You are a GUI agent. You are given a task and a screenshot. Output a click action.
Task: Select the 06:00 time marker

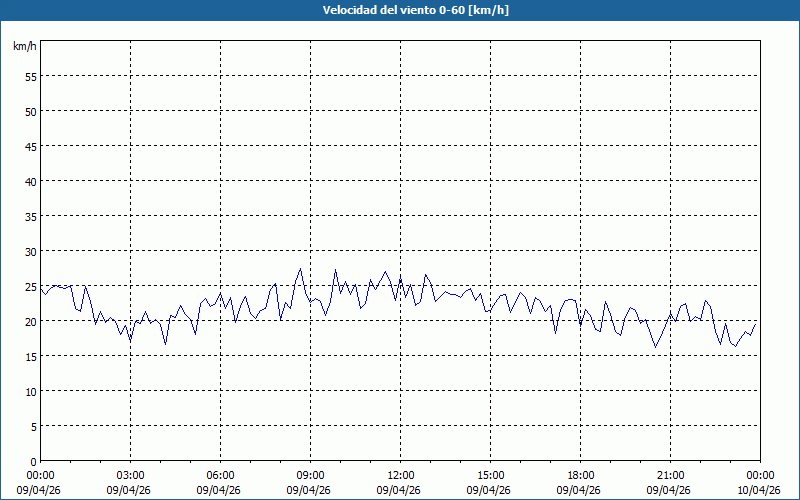[220, 475]
